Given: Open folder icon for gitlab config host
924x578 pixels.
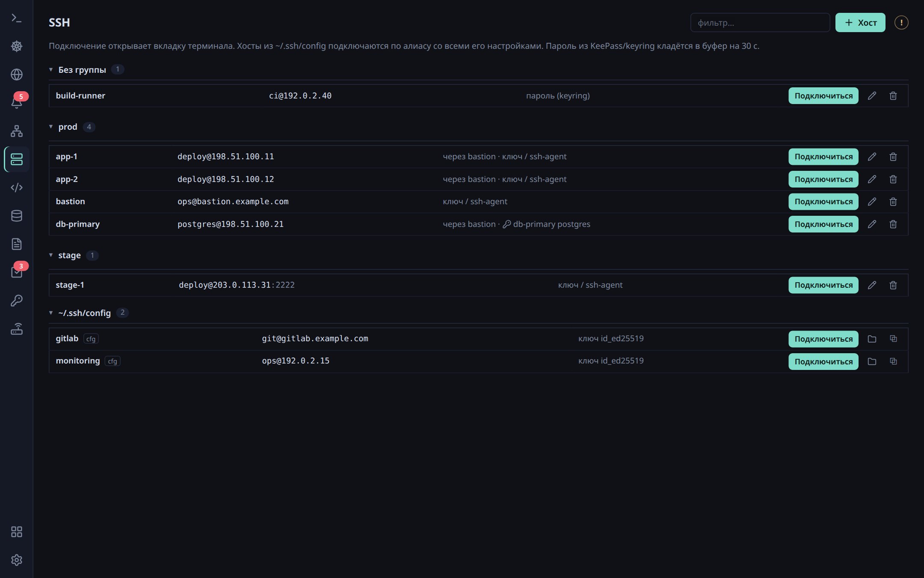Looking at the screenshot, I should tap(872, 339).
